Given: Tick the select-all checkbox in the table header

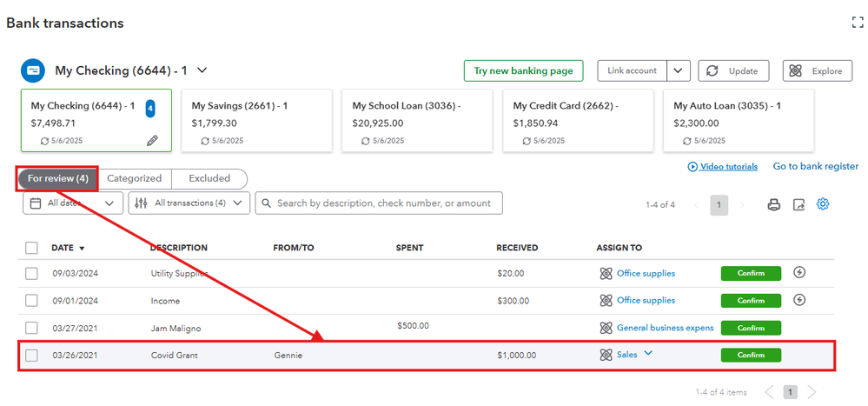Looking at the screenshot, I should point(32,248).
